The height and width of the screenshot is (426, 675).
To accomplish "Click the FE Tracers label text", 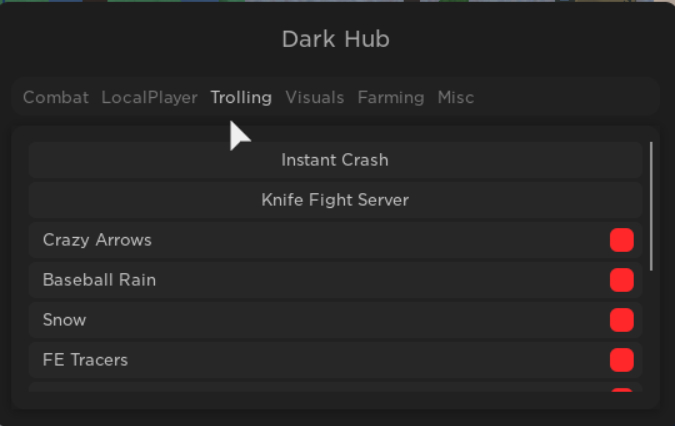I will pos(85,360).
